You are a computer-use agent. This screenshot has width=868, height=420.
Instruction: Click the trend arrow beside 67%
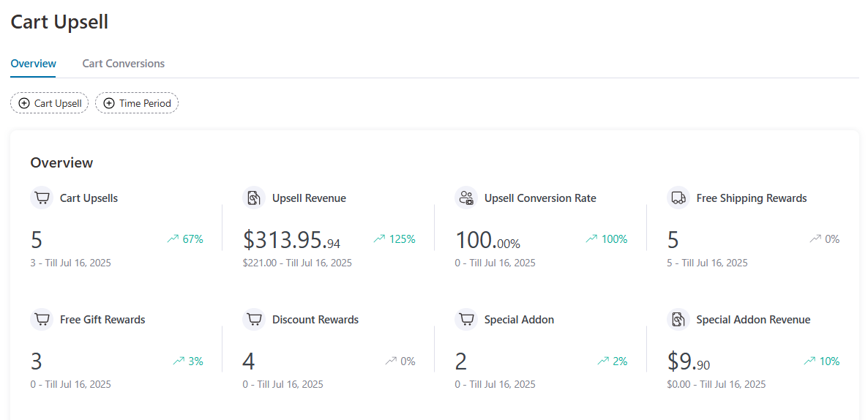click(173, 239)
